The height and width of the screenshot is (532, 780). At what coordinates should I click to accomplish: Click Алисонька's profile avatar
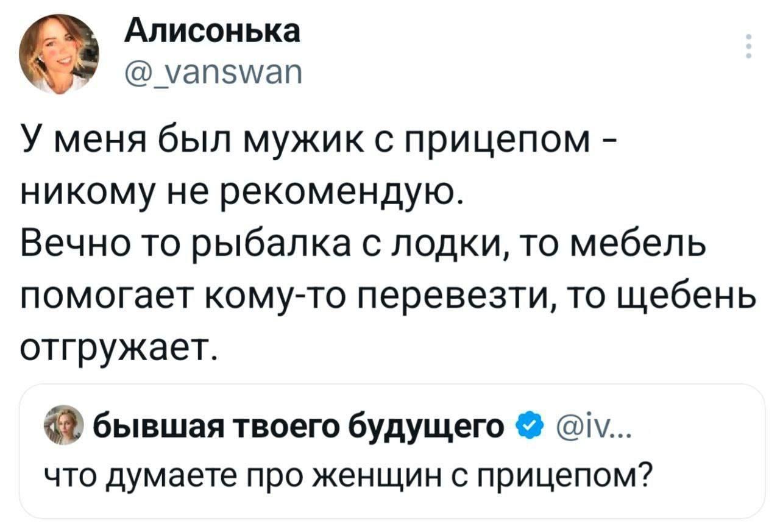(59, 52)
